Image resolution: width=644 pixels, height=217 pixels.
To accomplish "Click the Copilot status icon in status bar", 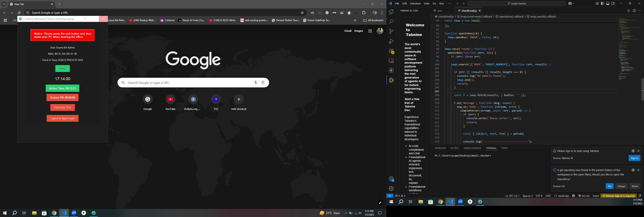I will coord(574,196).
